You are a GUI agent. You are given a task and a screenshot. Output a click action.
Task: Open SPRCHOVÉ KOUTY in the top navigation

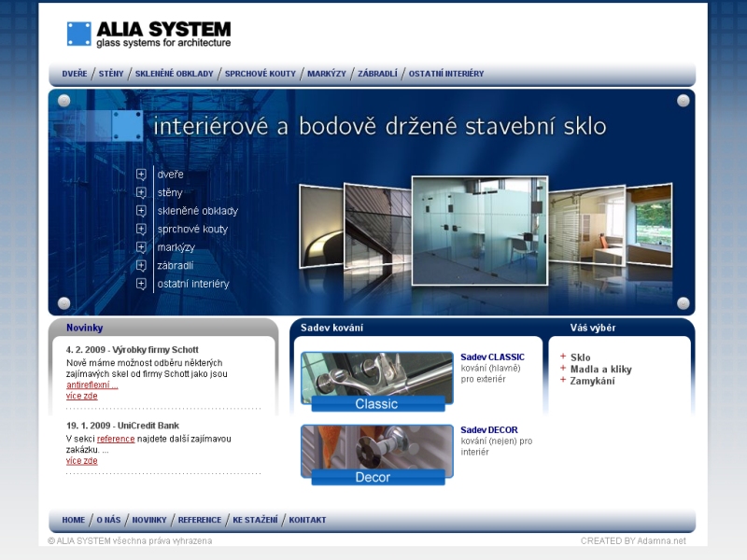pos(261,74)
